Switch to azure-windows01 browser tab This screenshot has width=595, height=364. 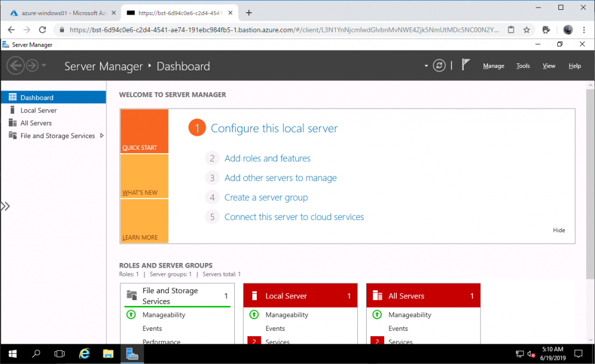[x=63, y=13]
